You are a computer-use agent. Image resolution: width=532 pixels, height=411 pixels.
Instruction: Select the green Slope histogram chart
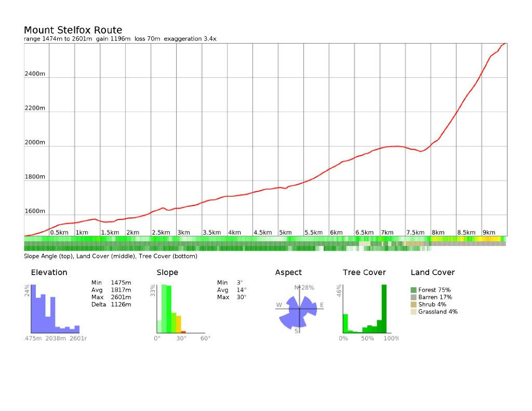point(171,309)
